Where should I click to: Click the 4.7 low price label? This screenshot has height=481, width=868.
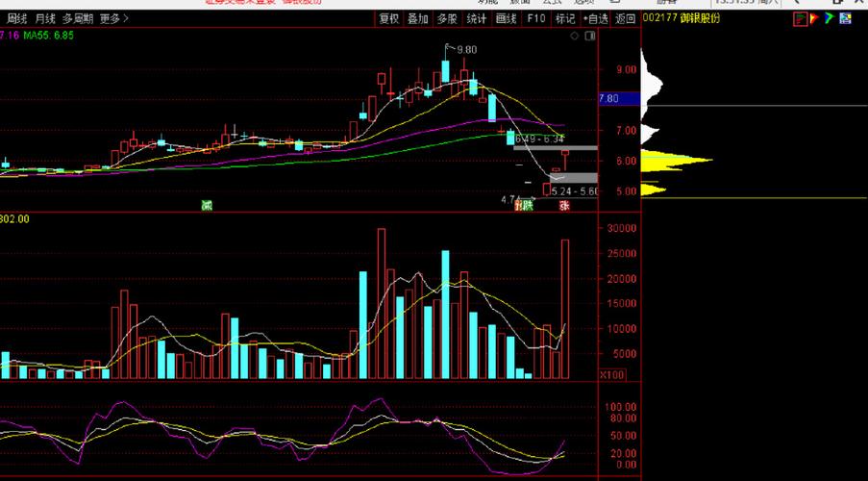508,199
